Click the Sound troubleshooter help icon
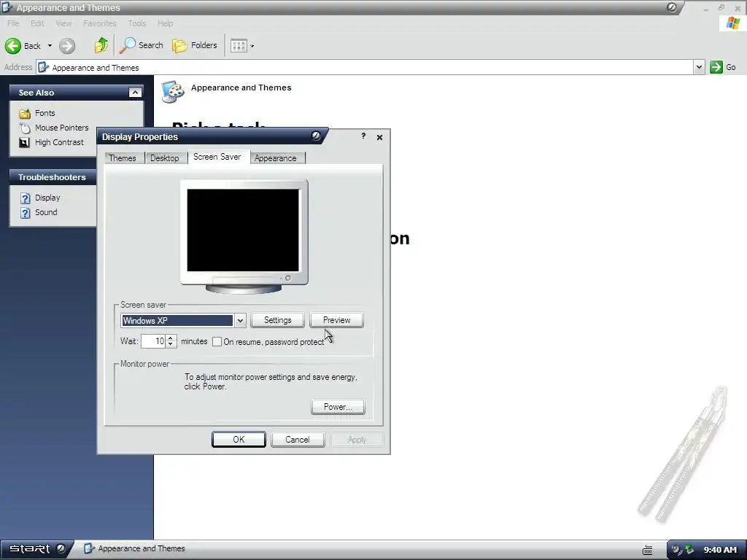747x560 pixels. click(x=26, y=213)
